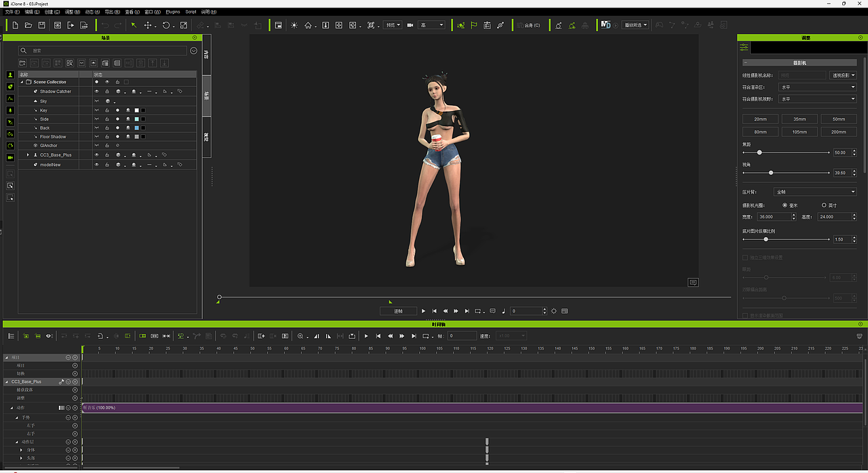The width and height of the screenshot is (868, 473).
Task: Toggle visibility eye for Key light
Action: click(96, 110)
